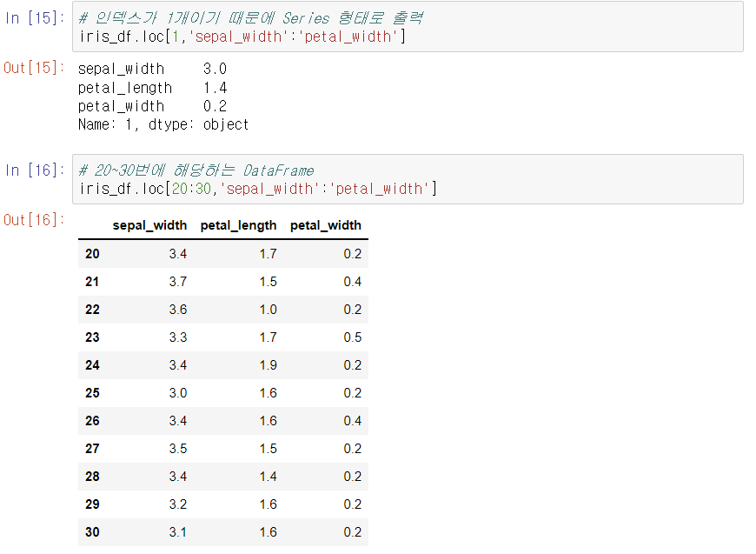Click petal_width value 0.4 in row 21
The image size is (756, 554).
tap(353, 282)
